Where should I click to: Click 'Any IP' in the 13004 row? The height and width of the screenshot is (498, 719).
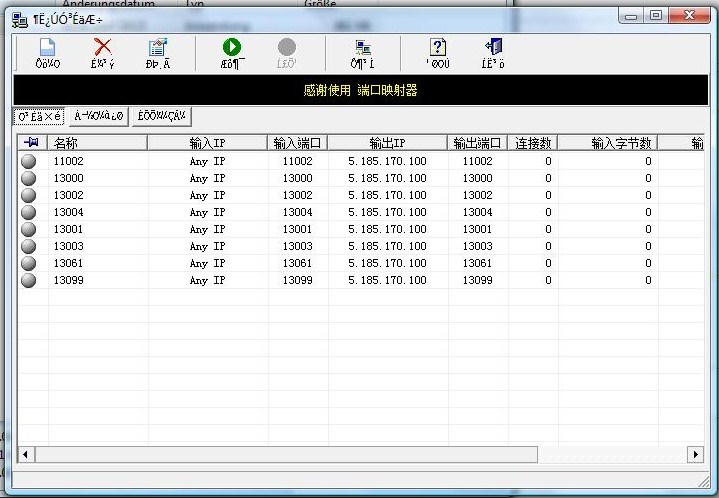tap(207, 212)
